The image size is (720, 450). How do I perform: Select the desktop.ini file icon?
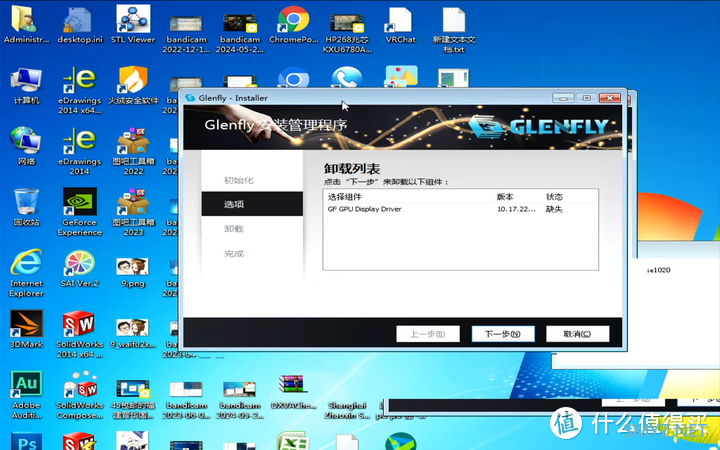coord(80,24)
